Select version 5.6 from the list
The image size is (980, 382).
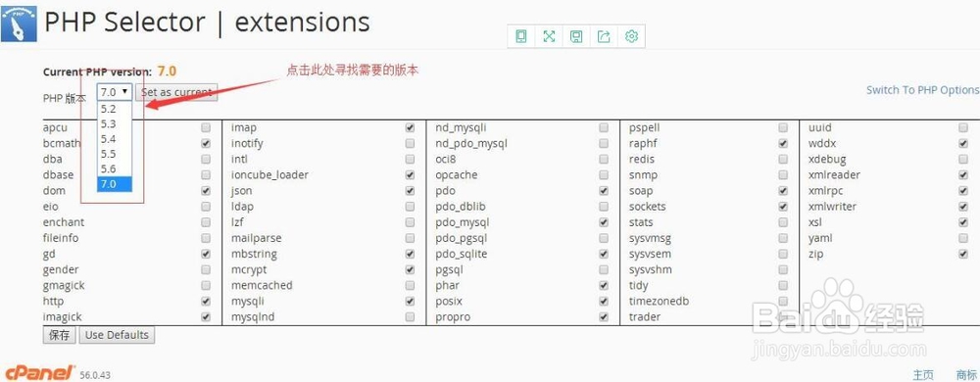pos(115,169)
